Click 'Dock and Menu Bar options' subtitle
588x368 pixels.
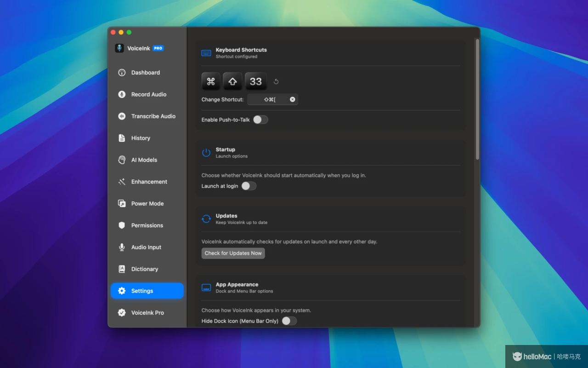coord(244,291)
